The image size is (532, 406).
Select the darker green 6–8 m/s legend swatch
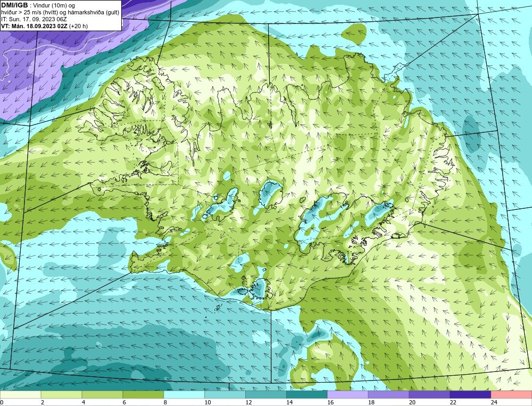click(x=143, y=395)
